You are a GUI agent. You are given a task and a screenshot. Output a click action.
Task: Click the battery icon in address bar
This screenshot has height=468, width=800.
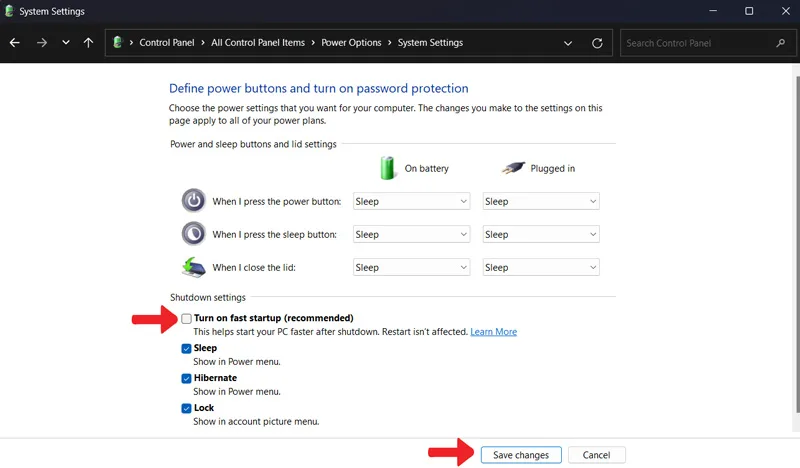[x=118, y=42]
